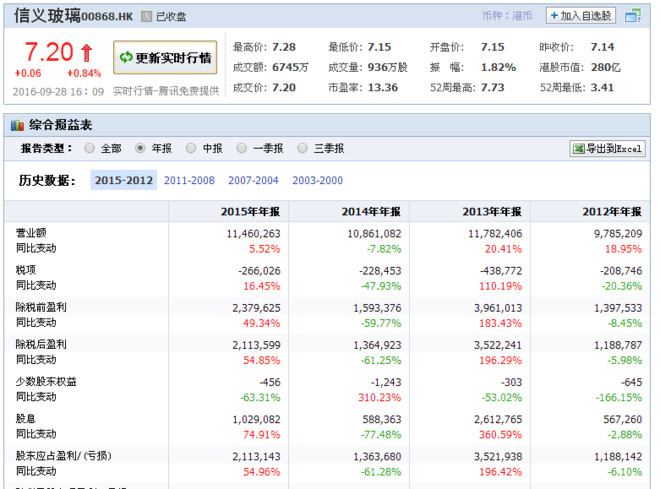The height and width of the screenshot is (489, 660).
Task: Click the 10,861,082 revenue value
Action: point(374,234)
